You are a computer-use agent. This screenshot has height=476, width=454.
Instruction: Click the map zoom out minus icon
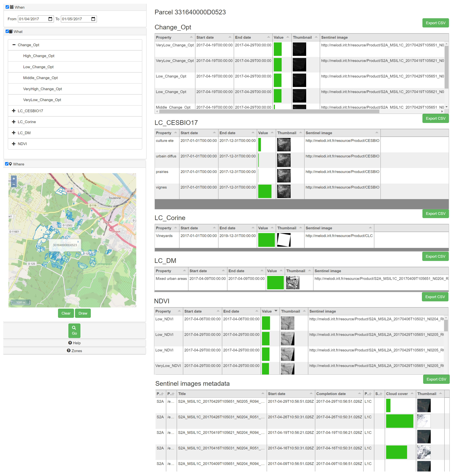pyautogui.click(x=14, y=184)
